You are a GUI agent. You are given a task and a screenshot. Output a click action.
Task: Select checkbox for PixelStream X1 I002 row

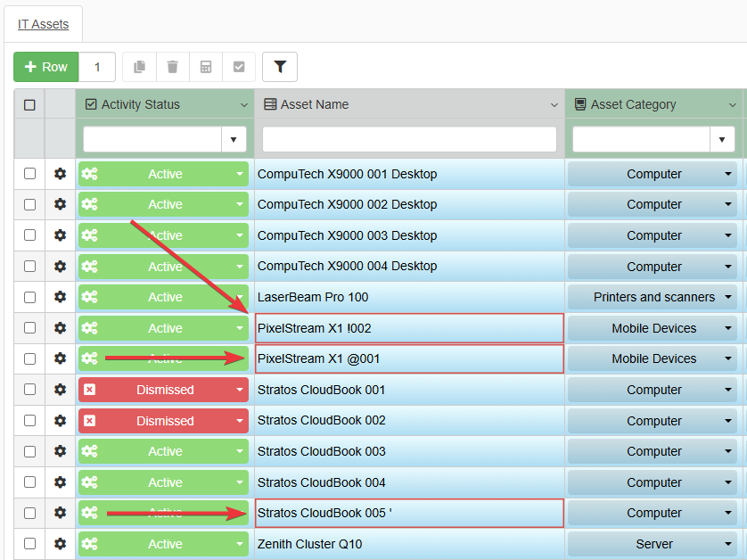(x=29, y=328)
